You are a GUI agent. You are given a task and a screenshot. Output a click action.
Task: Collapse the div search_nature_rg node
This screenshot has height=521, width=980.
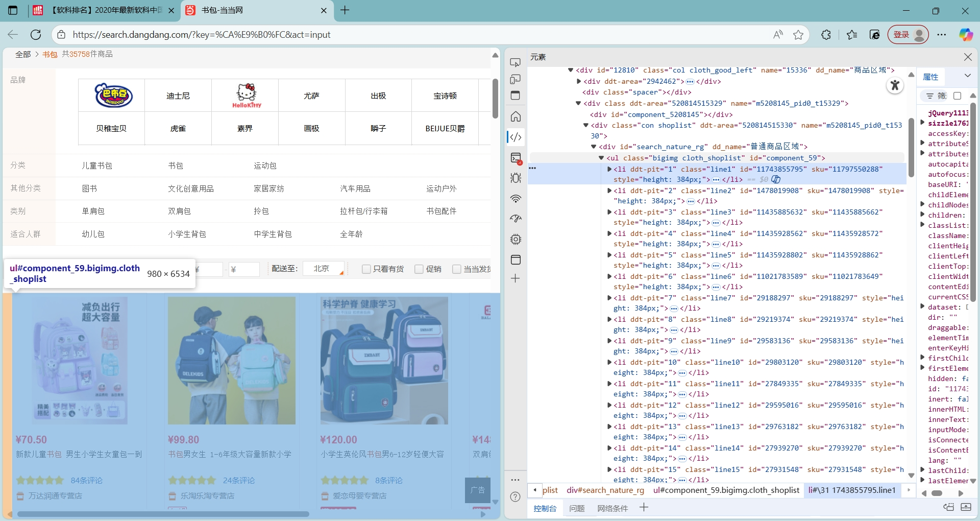[x=594, y=147]
